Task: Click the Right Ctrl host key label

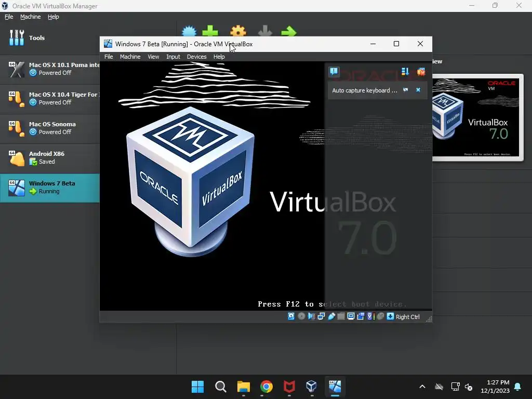Action: click(x=407, y=317)
